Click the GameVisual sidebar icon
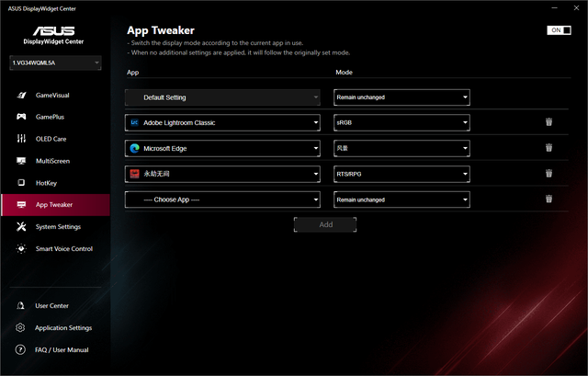 21,96
